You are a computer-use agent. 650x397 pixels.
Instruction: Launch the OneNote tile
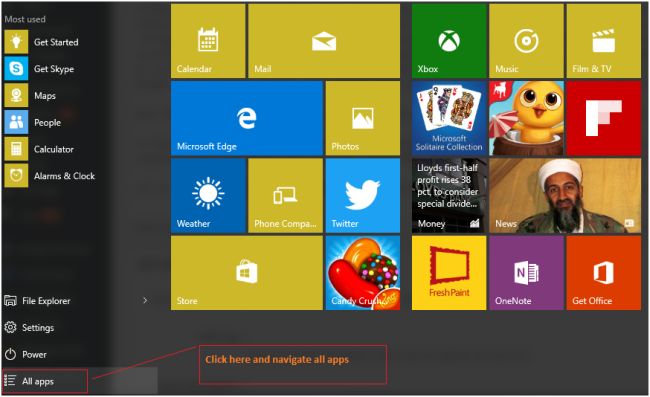coord(526,273)
